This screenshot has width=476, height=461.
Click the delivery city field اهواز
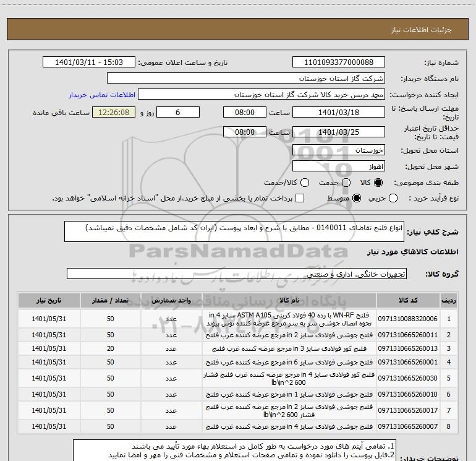point(339,166)
